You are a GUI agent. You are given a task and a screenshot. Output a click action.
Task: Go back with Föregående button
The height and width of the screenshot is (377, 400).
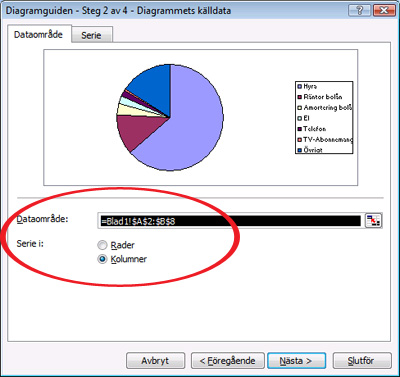228,361
